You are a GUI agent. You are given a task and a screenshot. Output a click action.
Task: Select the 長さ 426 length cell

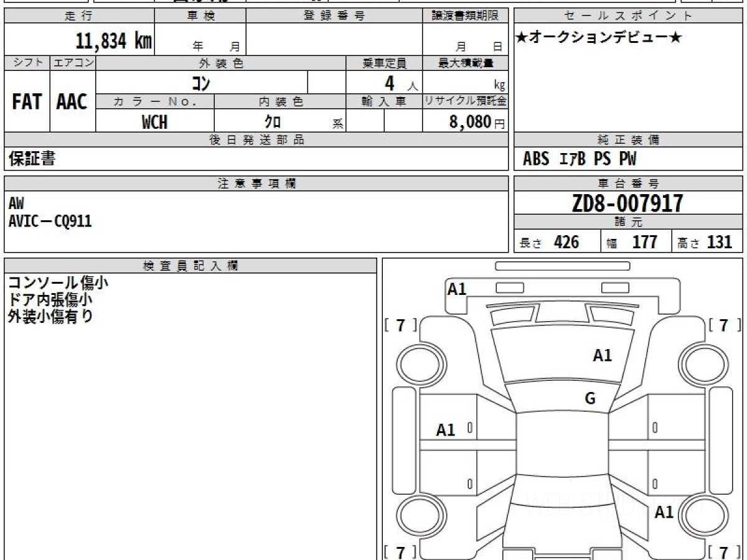click(x=557, y=242)
